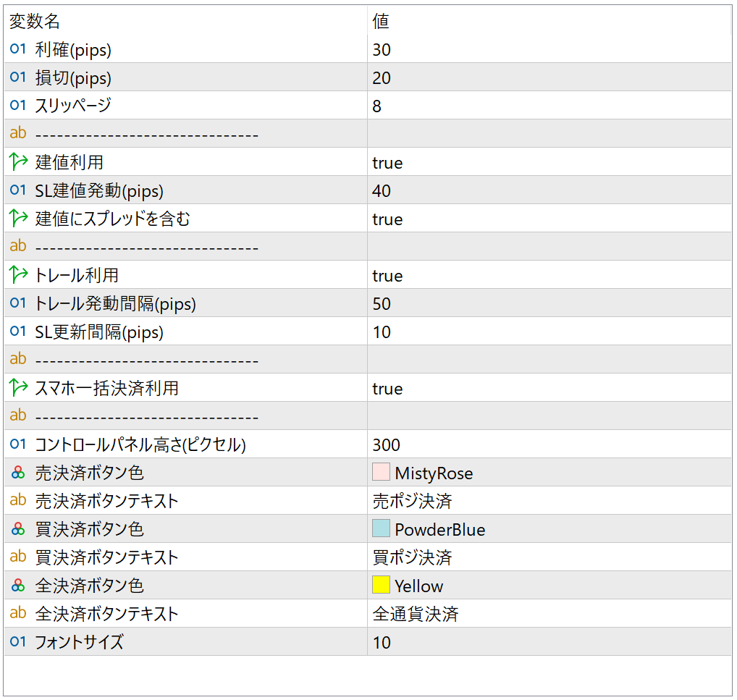Screen dimensions: 737x700
Task: Open the PowderBlue color dropdown
Action: [x=439, y=530]
